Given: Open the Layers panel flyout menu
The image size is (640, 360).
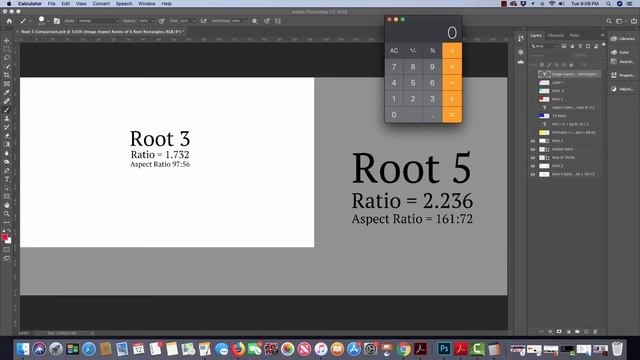Looking at the screenshot, I should point(602,36).
